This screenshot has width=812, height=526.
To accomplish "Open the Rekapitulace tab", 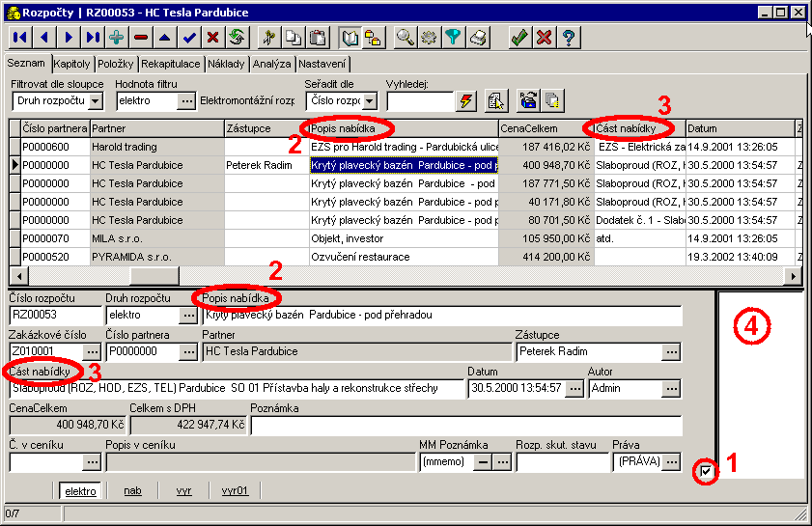I will pyautogui.click(x=170, y=64).
